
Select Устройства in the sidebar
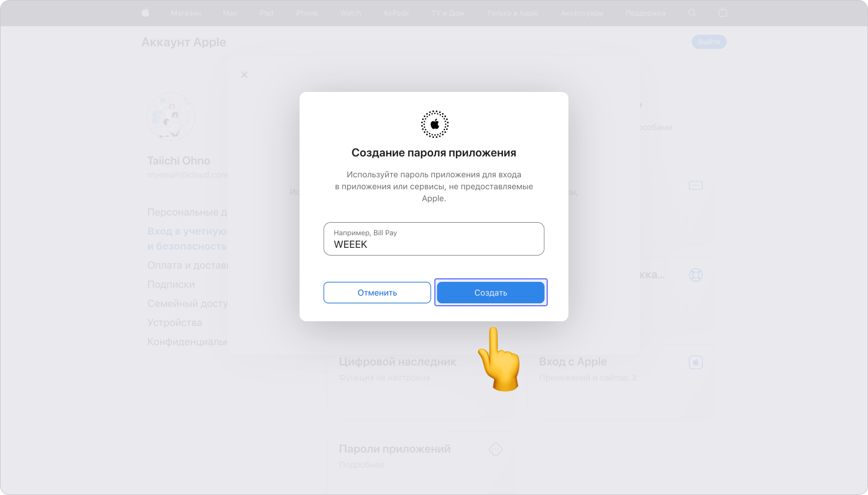[174, 322]
